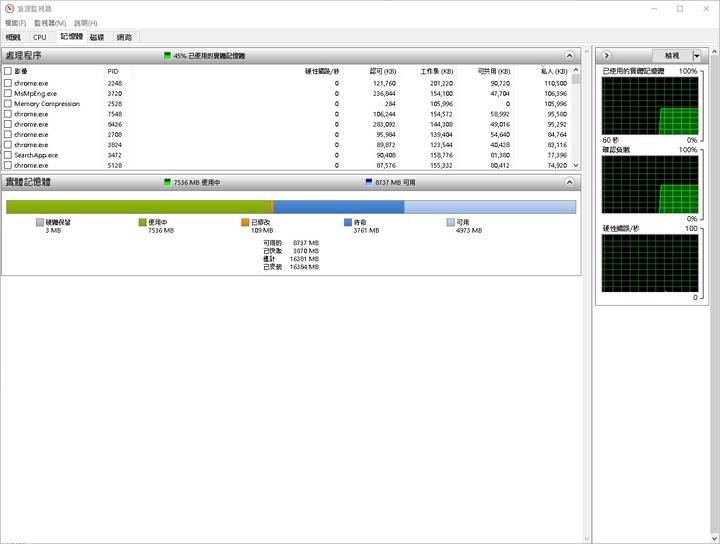Click the blue 8737 MB available indicator icon
Viewport: 720px width, 544px height.
[369, 182]
